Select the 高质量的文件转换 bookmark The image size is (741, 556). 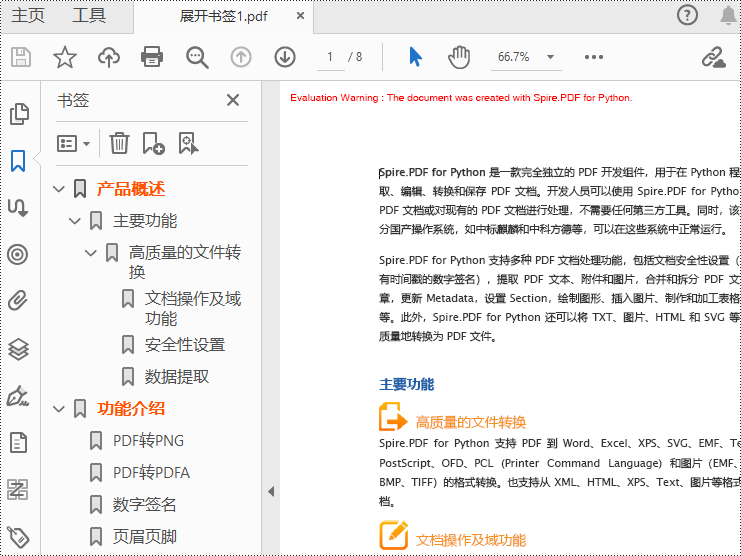coord(185,262)
